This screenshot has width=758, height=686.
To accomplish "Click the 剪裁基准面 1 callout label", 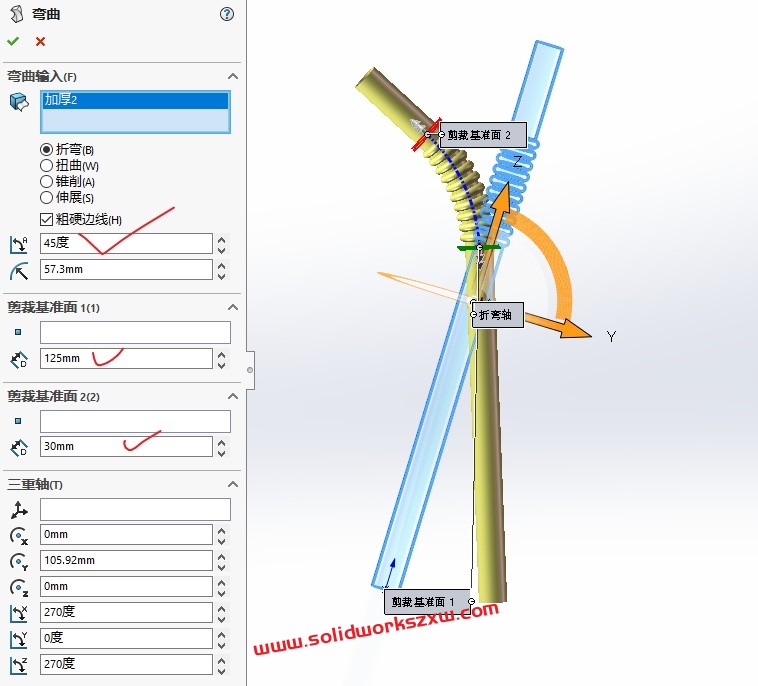I will [x=427, y=602].
